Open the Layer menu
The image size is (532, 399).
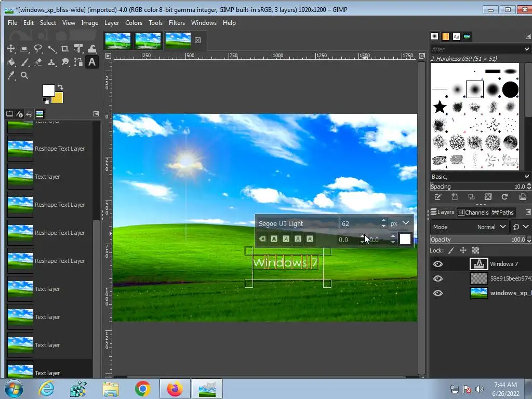pos(112,23)
